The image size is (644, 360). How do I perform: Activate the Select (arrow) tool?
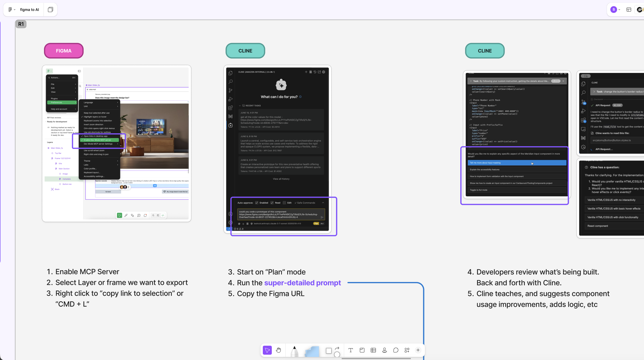pos(267,350)
